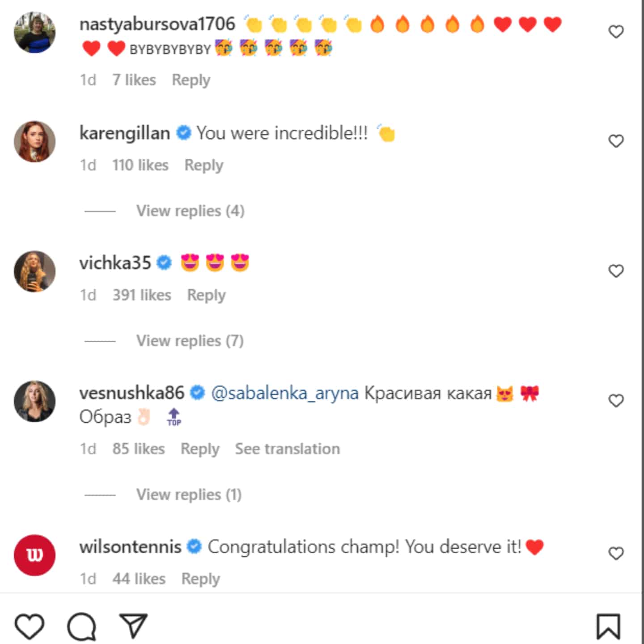This screenshot has width=644, height=644.
Task: Save post with bookmark icon
Action: [608, 627]
